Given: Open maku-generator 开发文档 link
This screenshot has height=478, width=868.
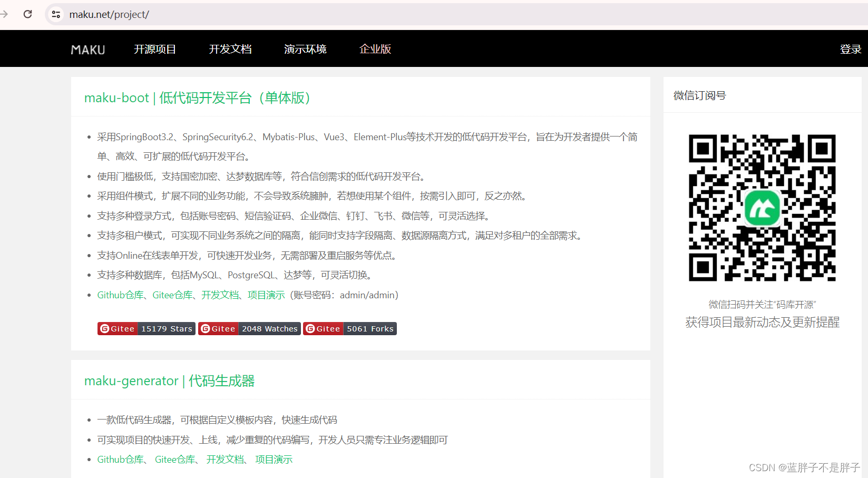Looking at the screenshot, I should (x=225, y=460).
